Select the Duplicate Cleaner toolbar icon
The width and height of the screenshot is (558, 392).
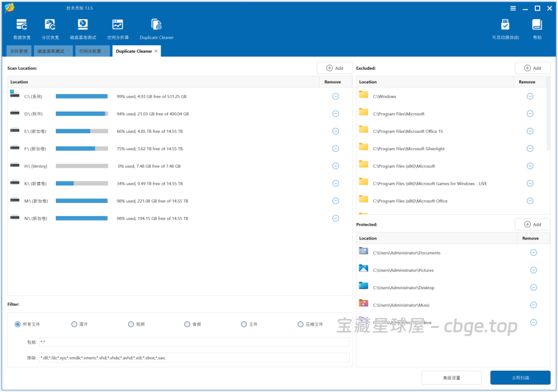click(156, 28)
